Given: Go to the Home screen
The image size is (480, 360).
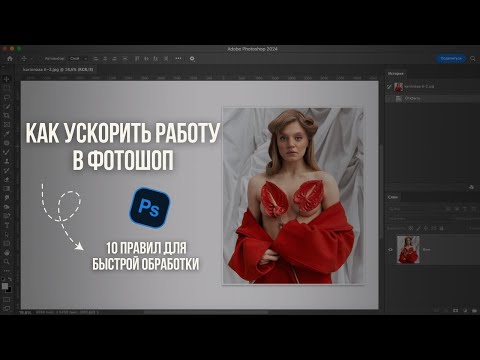Looking at the screenshot, I should pos(10,59).
